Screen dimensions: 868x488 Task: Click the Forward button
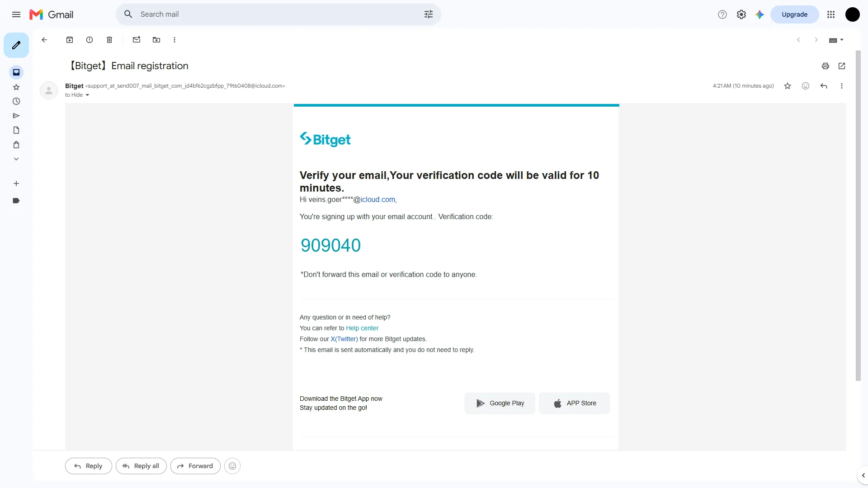click(x=195, y=466)
